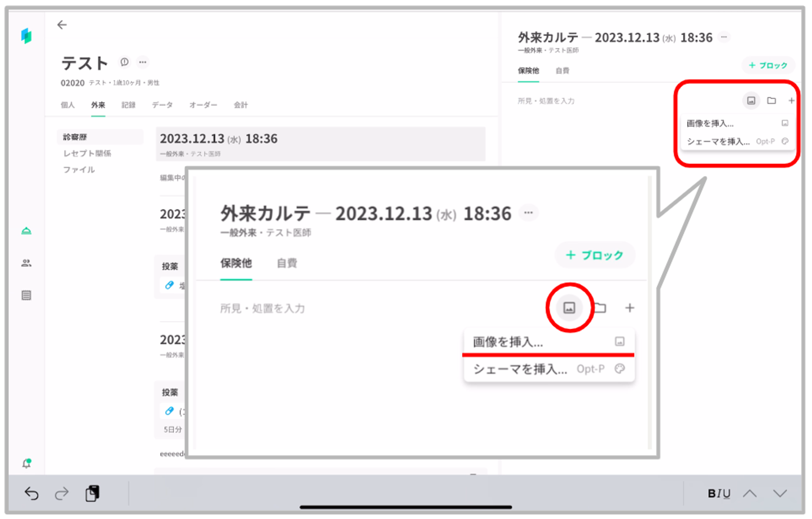
Task: Open the ellipsis menu beside 外来カルテ title
Action: click(x=724, y=37)
